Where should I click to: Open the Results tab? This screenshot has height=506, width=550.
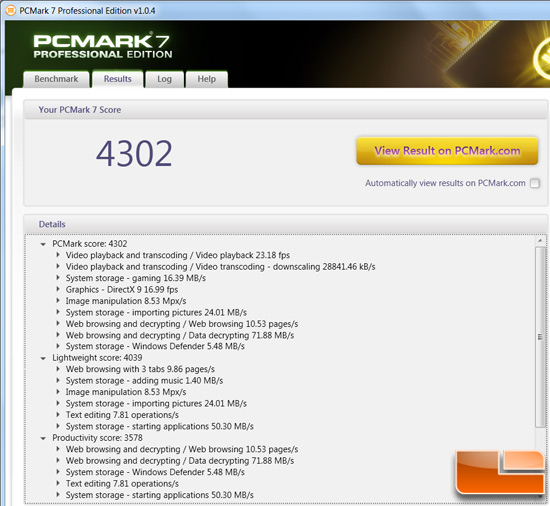[x=118, y=79]
